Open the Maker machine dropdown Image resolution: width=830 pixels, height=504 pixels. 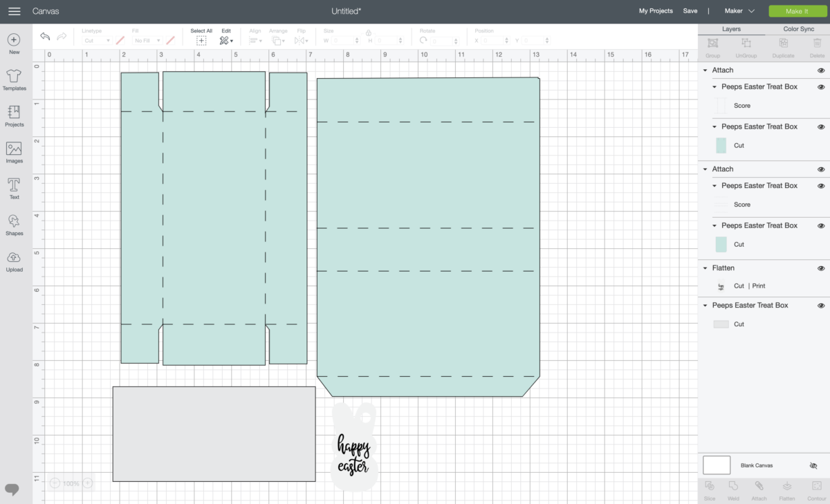(x=739, y=11)
